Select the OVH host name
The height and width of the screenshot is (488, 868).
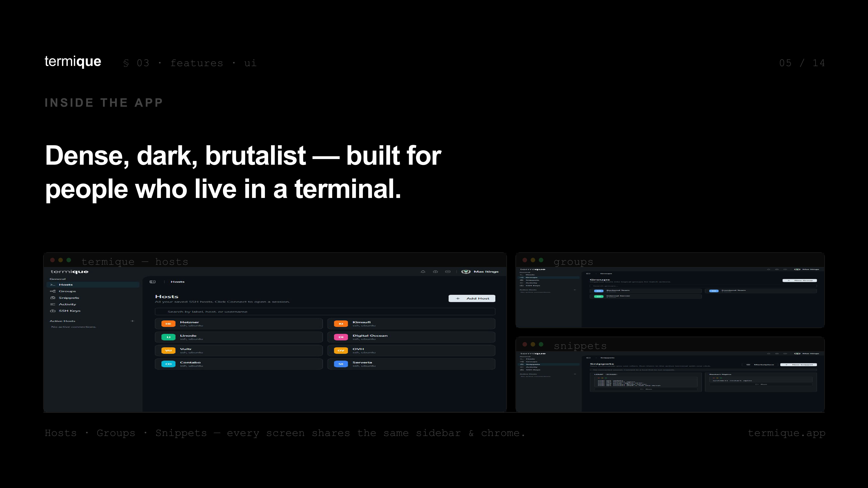[x=358, y=349]
